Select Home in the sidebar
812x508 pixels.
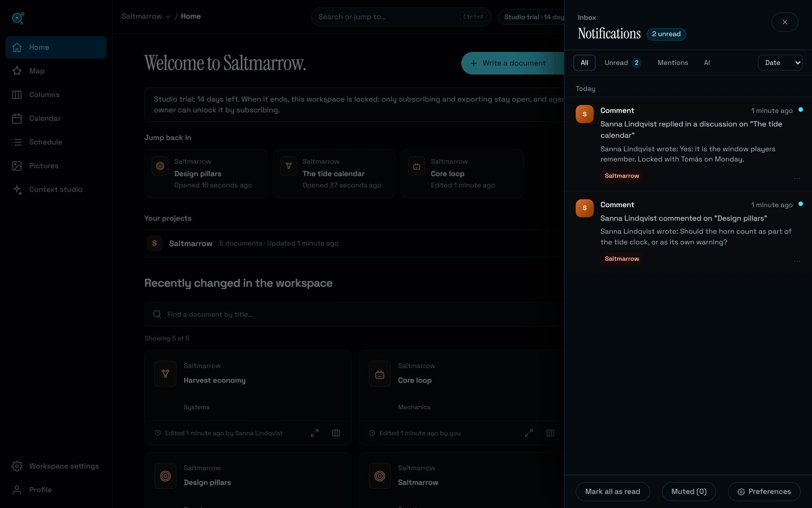click(x=56, y=47)
